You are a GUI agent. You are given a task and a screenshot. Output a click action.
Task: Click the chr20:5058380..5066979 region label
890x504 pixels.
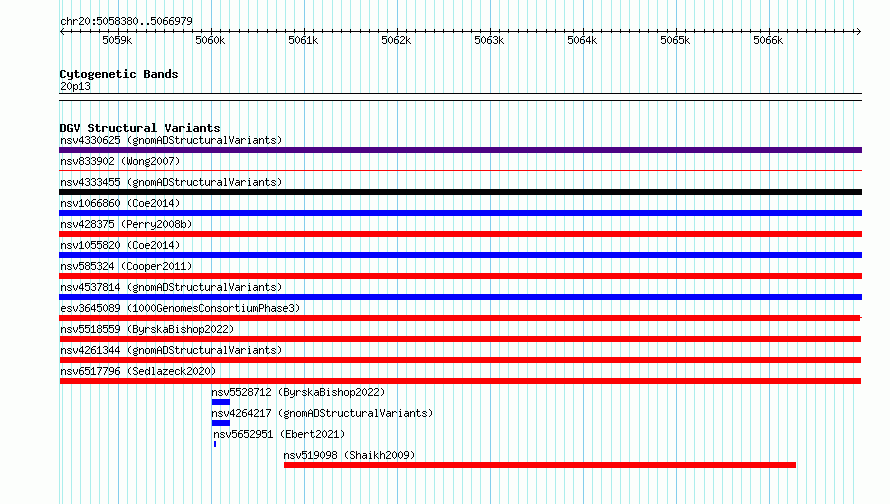click(126, 22)
